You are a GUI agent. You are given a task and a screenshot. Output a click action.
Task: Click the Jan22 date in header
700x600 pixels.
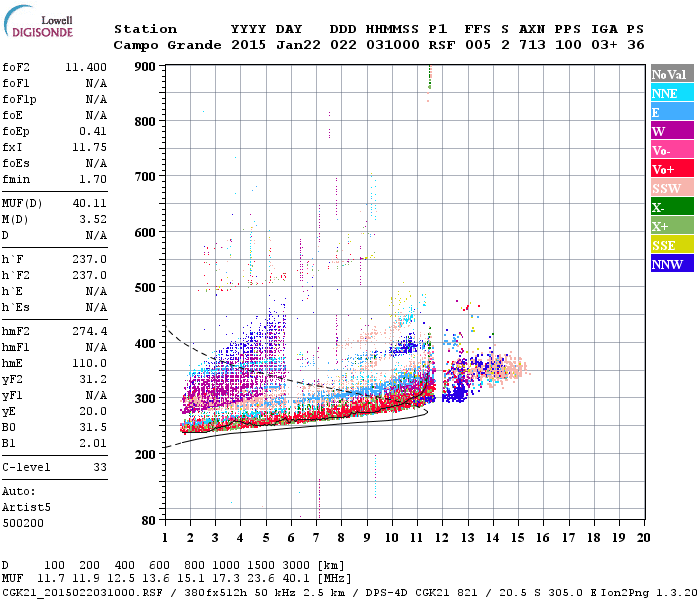(x=298, y=45)
